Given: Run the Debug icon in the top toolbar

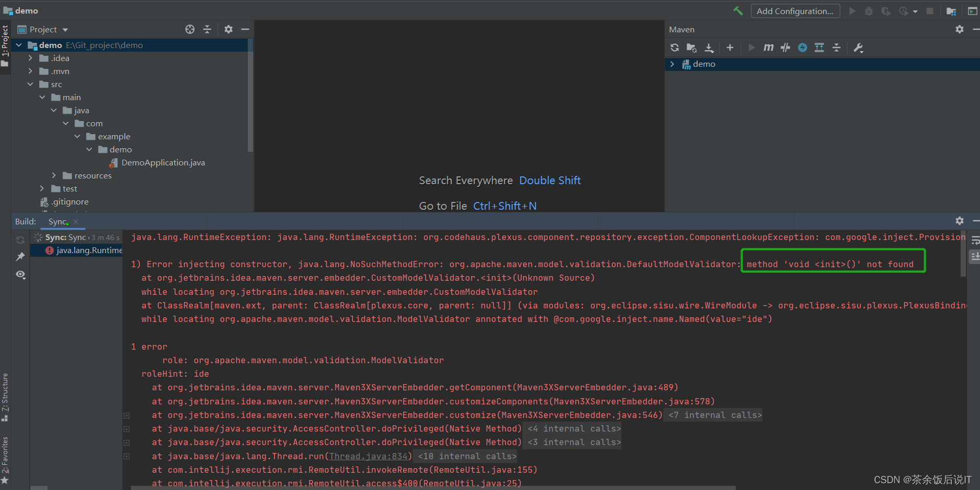Looking at the screenshot, I should [x=868, y=10].
